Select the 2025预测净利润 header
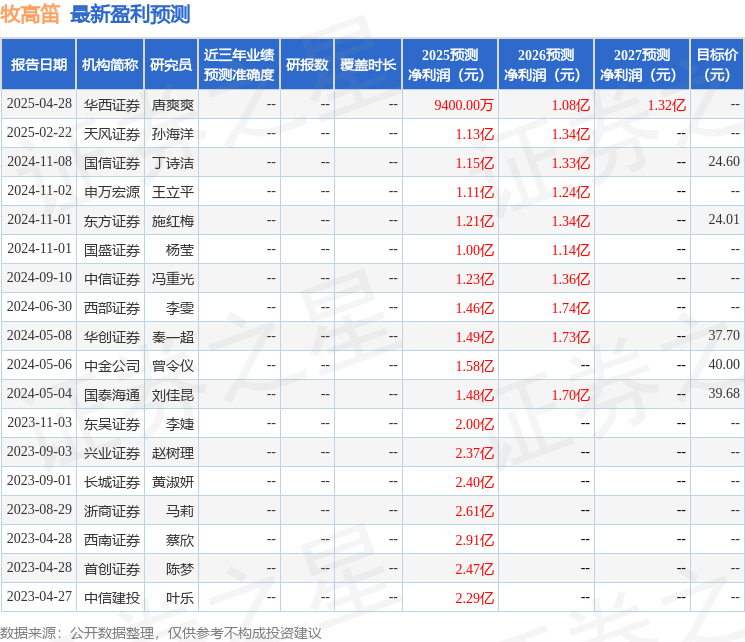745x642 pixels. [450, 65]
